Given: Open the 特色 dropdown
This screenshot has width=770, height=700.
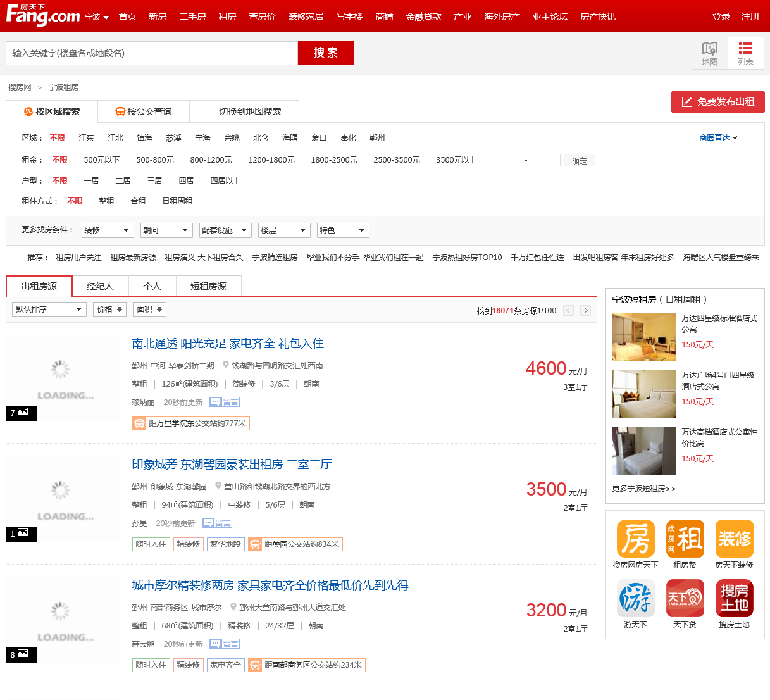Looking at the screenshot, I should coord(343,230).
